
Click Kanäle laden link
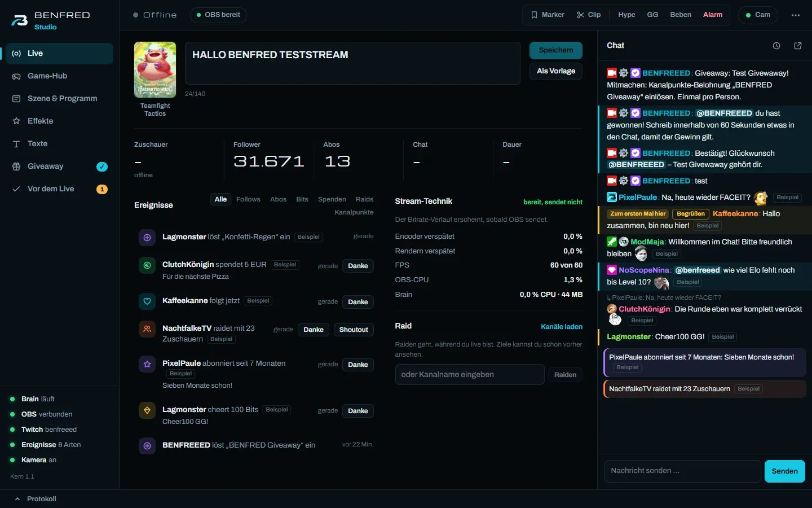(x=562, y=327)
